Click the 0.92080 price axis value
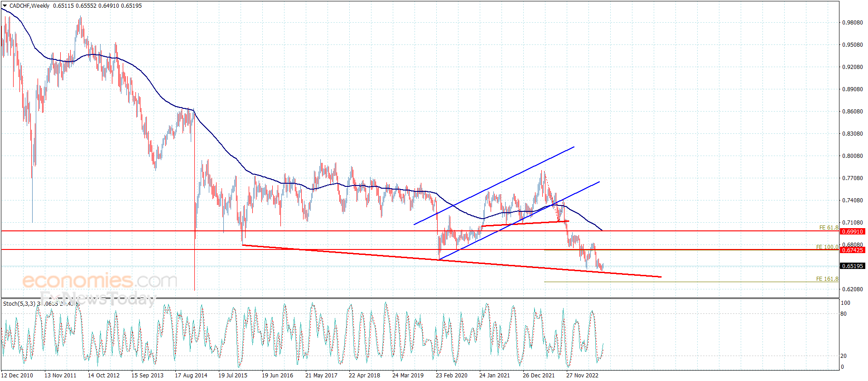Image resolution: width=868 pixels, height=381 pixels. [x=852, y=67]
